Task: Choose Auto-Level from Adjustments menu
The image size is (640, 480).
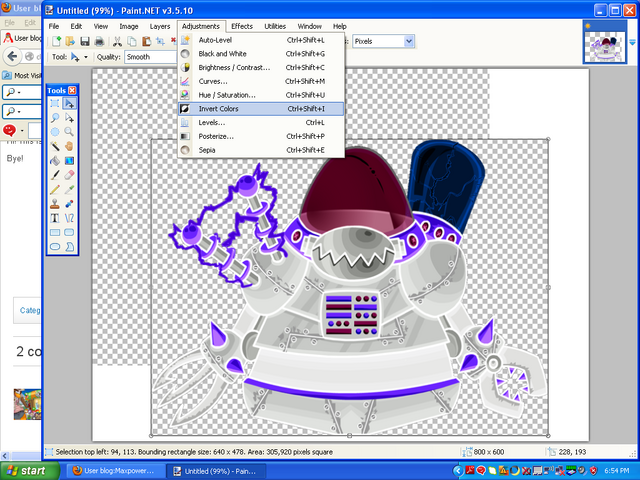Action: (x=261, y=40)
